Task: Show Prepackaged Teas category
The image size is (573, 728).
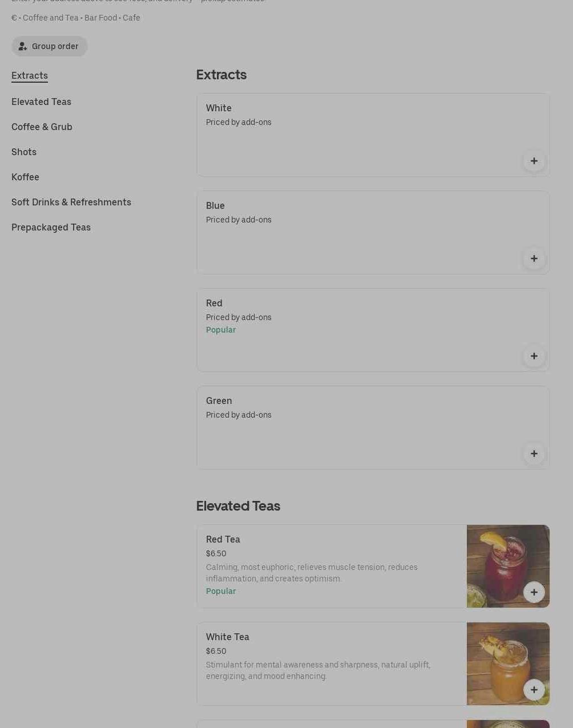Action: click(x=51, y=227)
